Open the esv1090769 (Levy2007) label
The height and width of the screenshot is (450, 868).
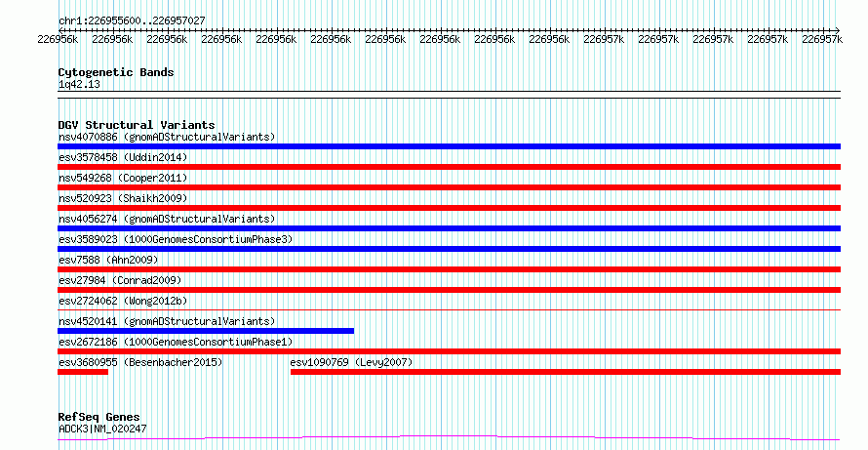(x=351, y=362)
